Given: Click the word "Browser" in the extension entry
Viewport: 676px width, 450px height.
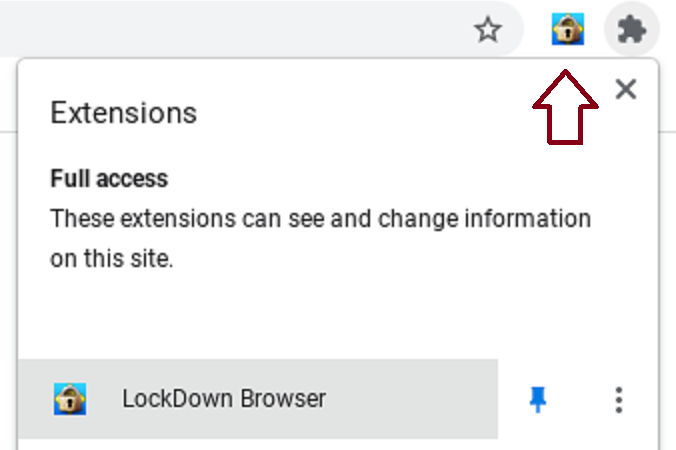Looking at the screenshot, I should (x=283, y=398).
